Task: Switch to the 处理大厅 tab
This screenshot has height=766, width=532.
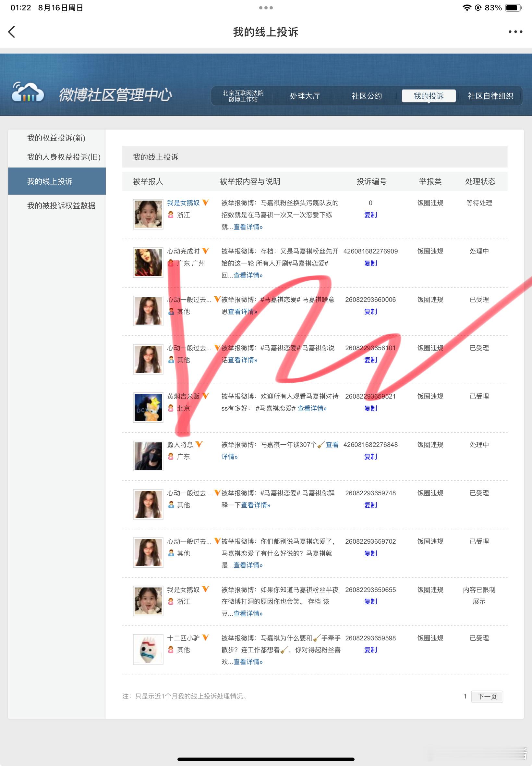Action: click(305, 96)
